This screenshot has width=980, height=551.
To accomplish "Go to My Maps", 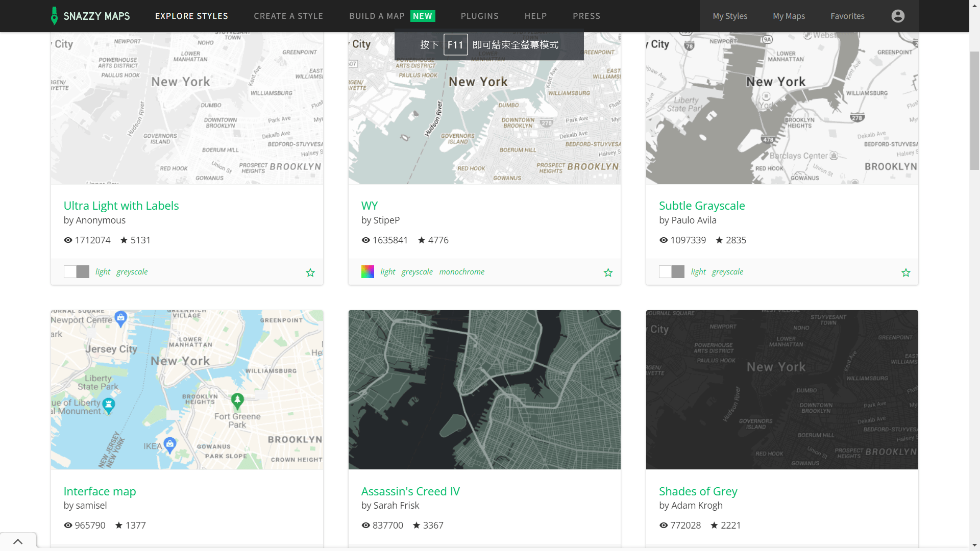I will pyautogui.click(x=789, y=16).
